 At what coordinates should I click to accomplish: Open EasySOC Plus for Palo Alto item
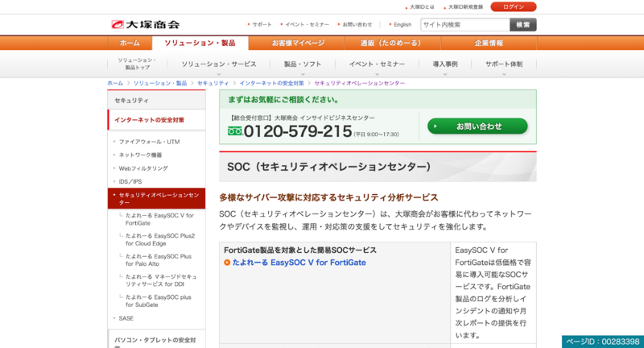pyautogui.click(x=159, y=260)
